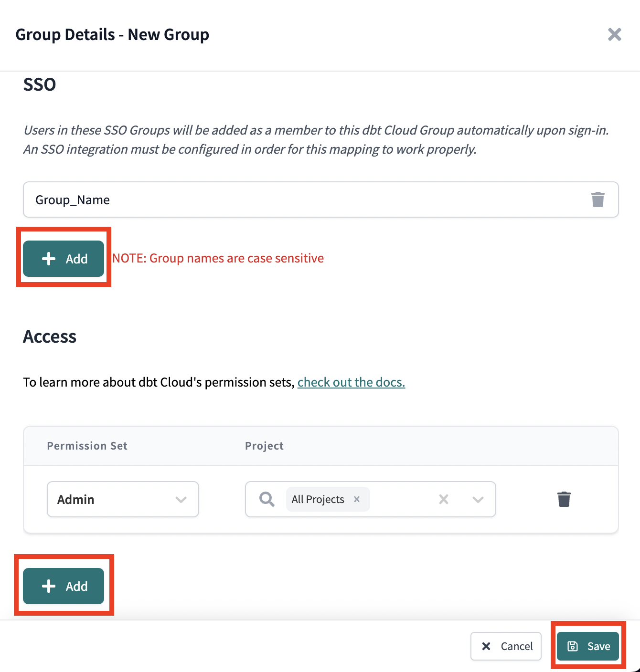Save the new group
The height and width of the screenshot is (672, 640).
pyautogui.click(x=588, y=646)
